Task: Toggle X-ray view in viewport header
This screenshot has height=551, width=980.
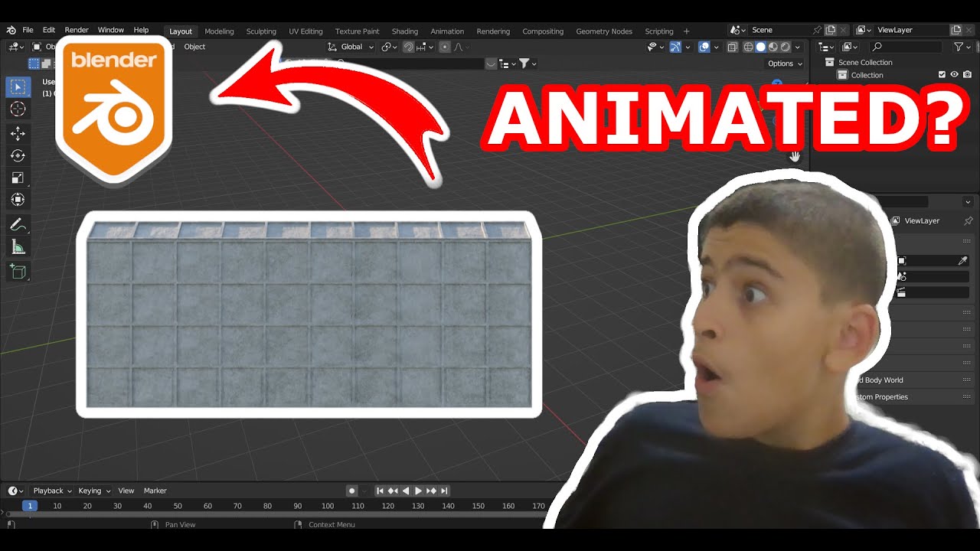Action: pos(732,47)
